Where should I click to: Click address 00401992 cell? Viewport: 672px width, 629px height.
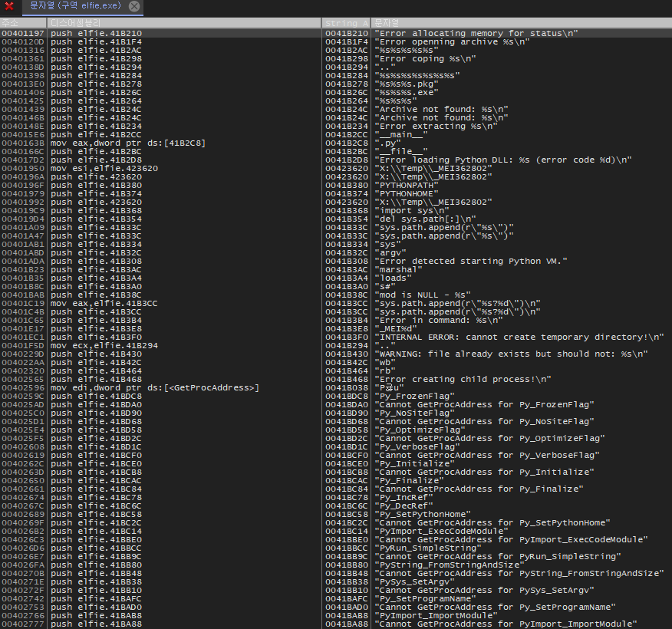(23, 203)
